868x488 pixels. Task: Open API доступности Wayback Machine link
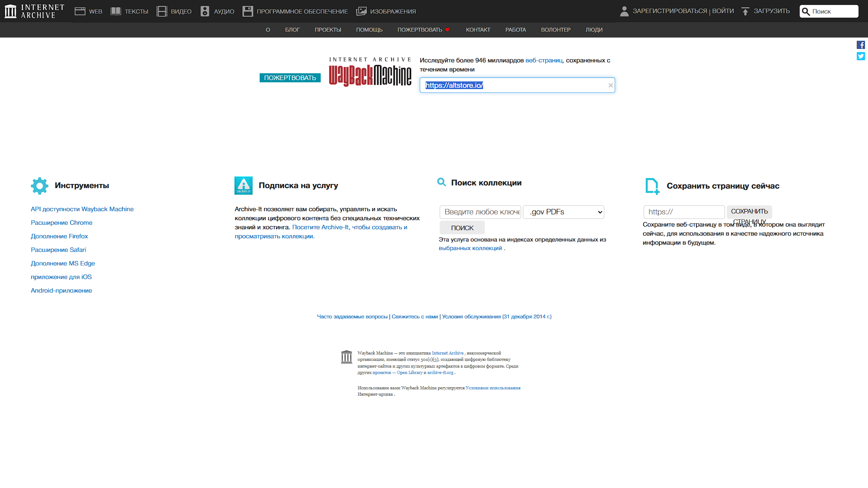click(x=82, y=209)
